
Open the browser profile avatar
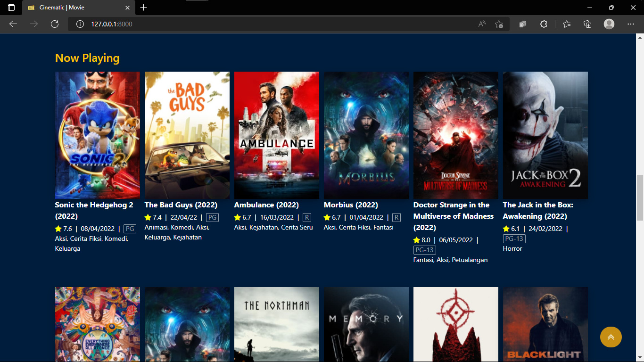609,24
